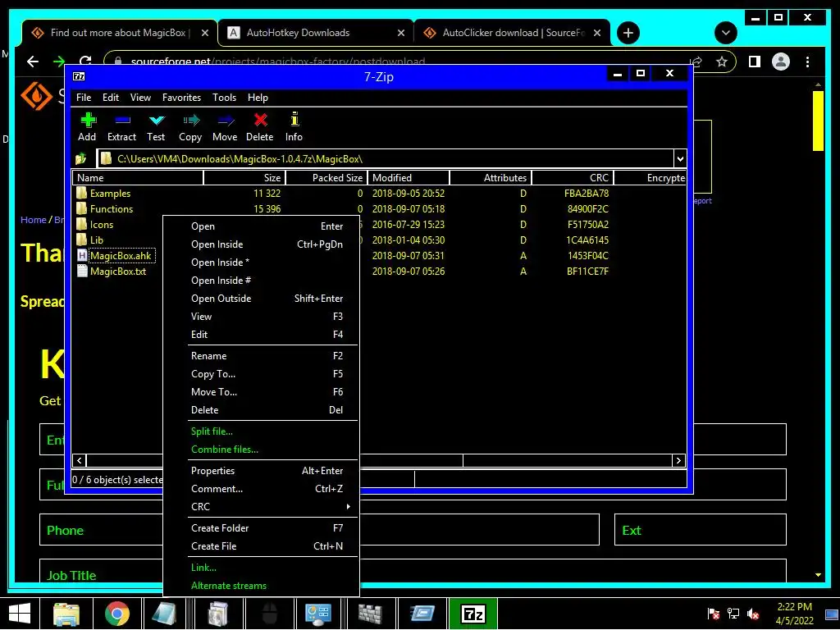Click the CRC value BF11CE7F
Screen dimensions: 840x630
[587, 271]
